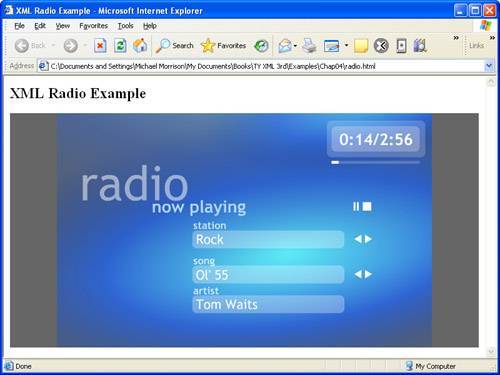500x375 pixels.
Task: Open the Favorites menu
Action: tap(93, 26)
